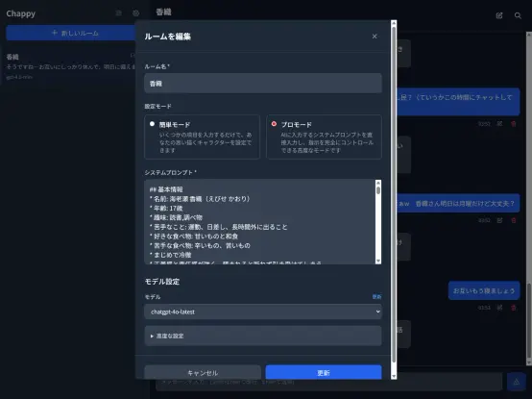Screen dimensions: 532x399
Task: Close the ルームを編集 dialog with X
Action: point(375,37)
